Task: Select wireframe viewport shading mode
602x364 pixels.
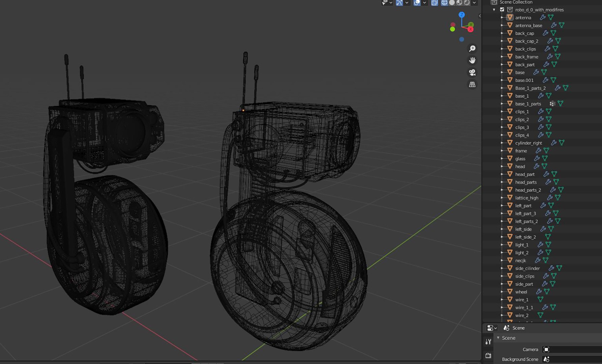Action: point(444,3)
